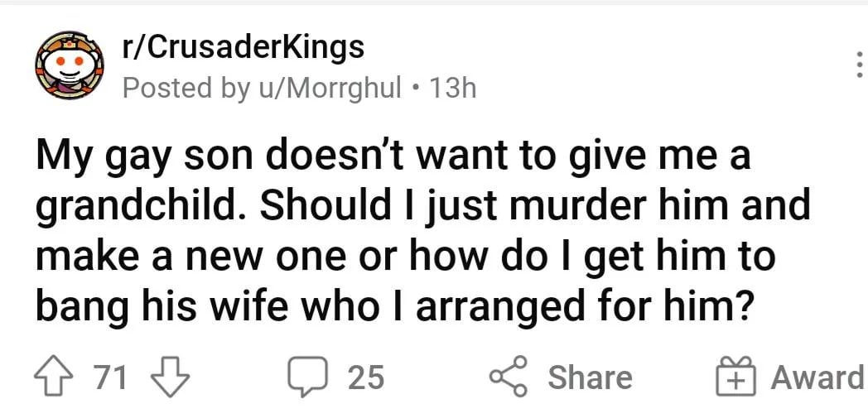Click 'Posted by' text under the subreddit name
The image size is (868, 418).
tap(186, 89)
